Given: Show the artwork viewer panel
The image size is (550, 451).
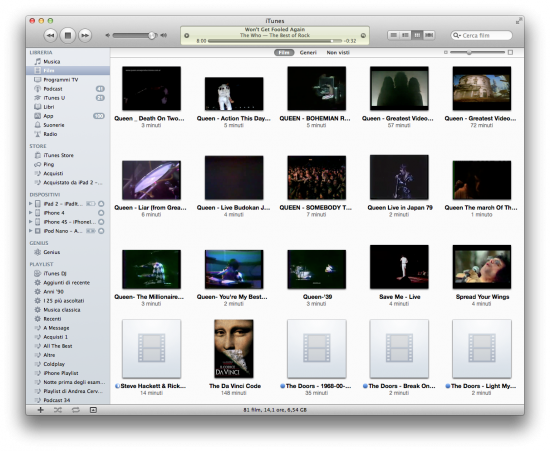Looking at the screenshot, I should [x=93, y=410].
